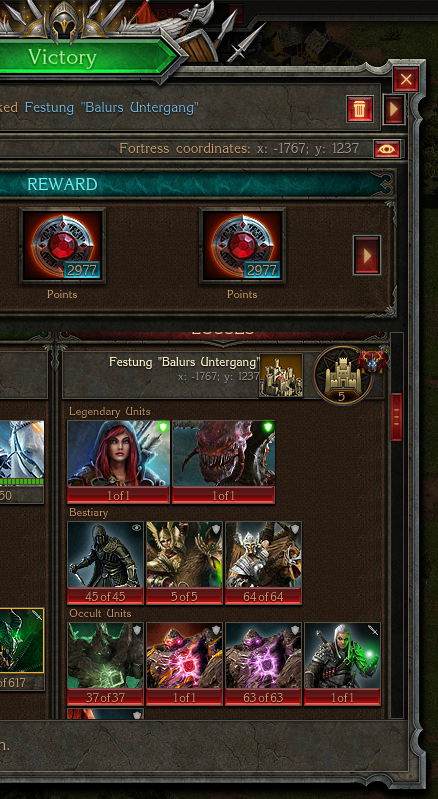Screen dimensions: 438x799
Task: Select the first 2977 Points reward medallion
Action: [x=63, y=246]
